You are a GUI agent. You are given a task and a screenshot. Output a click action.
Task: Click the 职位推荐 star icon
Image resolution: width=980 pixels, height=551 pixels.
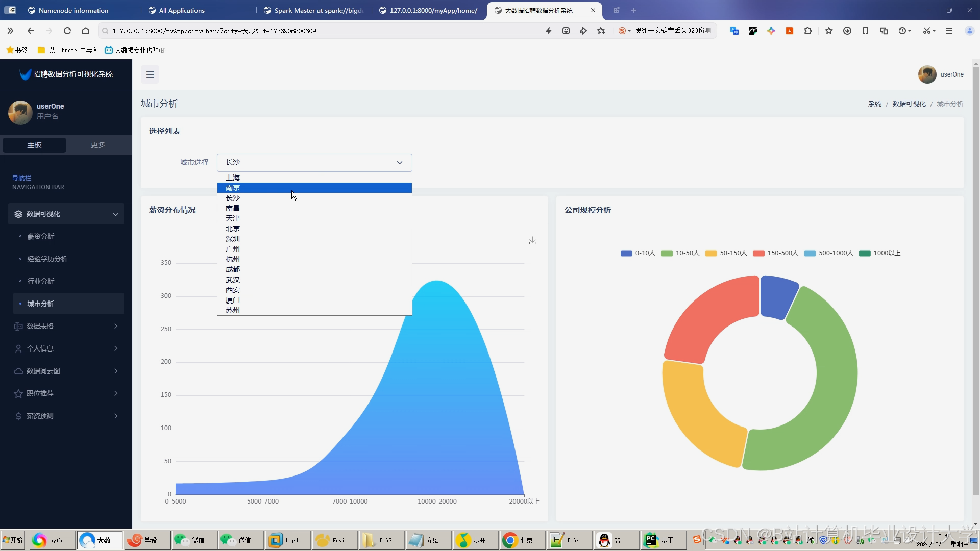click(18, 393)
